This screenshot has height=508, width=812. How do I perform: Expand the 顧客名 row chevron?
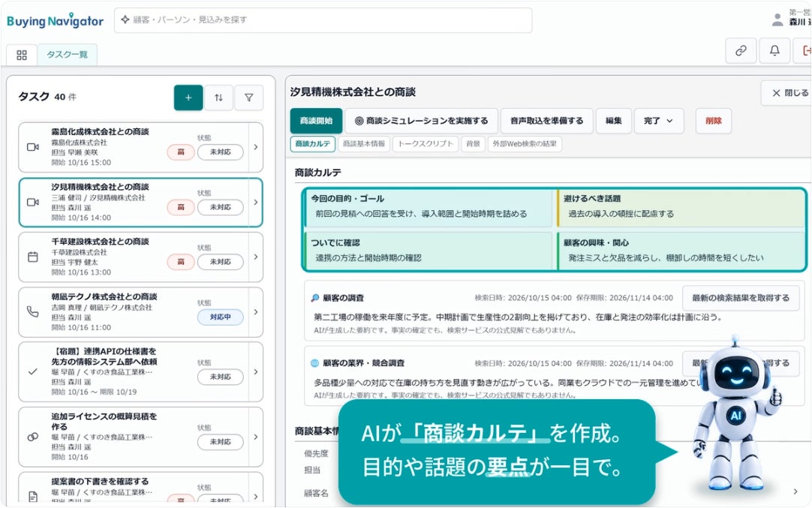coord(795,491)
